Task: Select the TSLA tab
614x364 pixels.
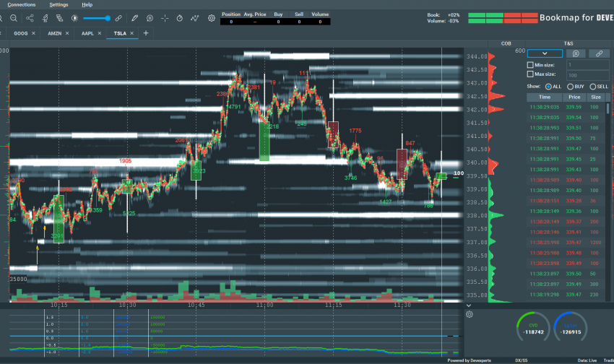Action: pos(120,33)
